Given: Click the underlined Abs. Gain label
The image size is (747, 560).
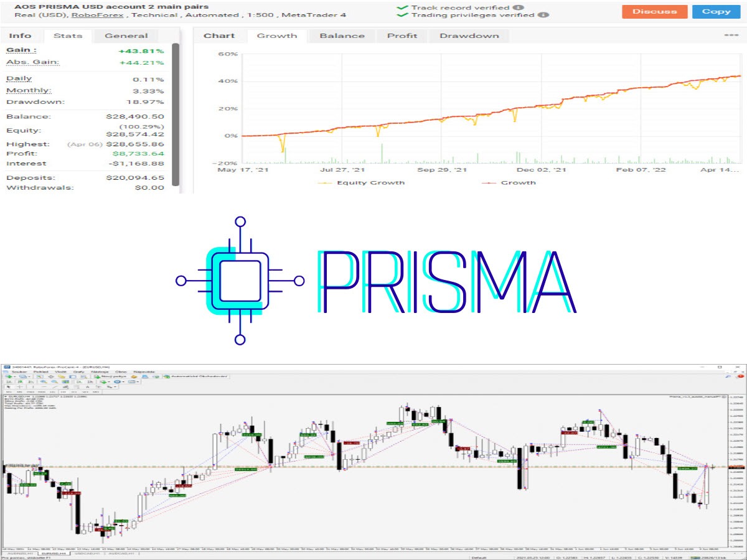Looking at the screenshot, I should point(33,62).
